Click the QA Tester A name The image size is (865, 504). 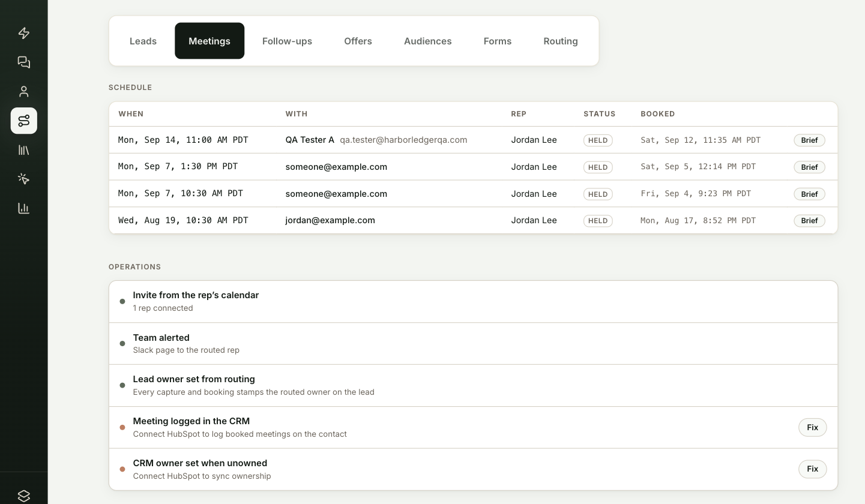pos(310,140)
